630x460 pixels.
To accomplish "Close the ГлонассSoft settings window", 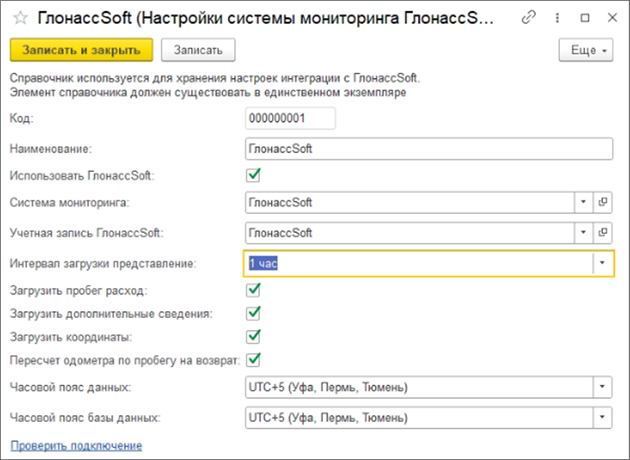I will [612, 18].
